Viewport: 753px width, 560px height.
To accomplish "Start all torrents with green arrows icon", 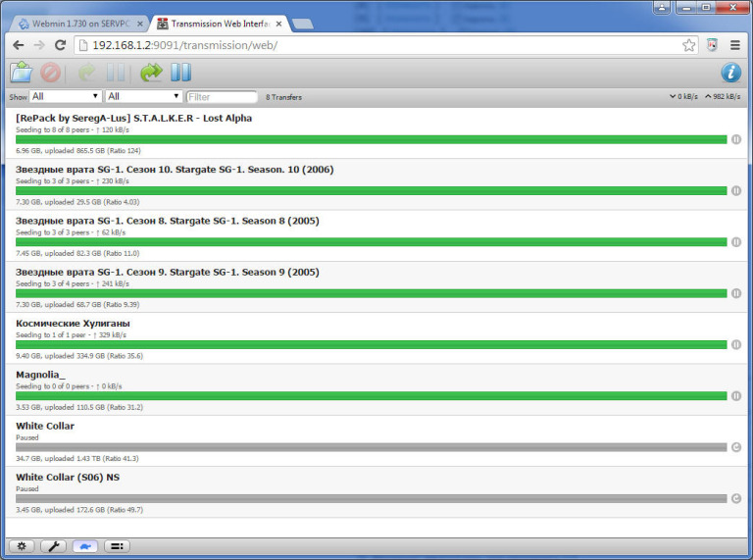I will 151,73.
